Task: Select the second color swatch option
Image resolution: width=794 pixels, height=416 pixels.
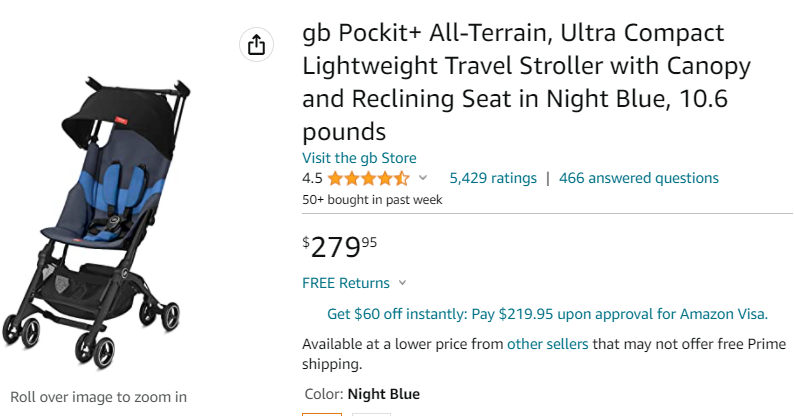Action: point(371,413)
